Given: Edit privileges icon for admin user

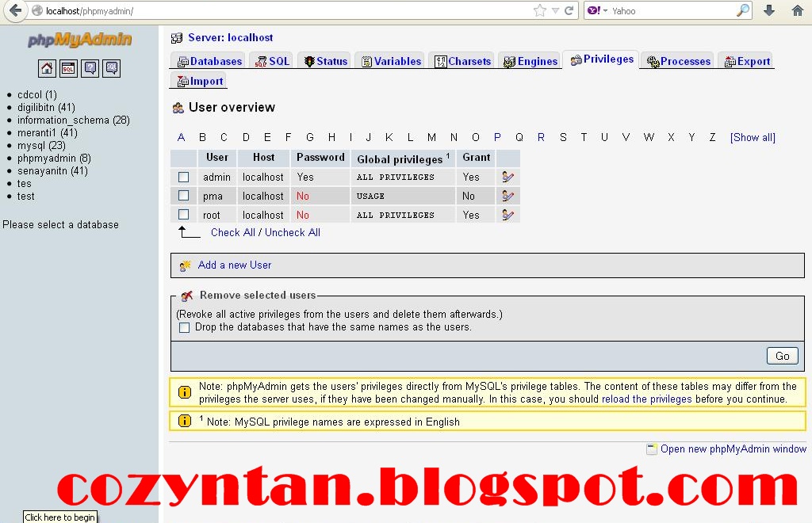Looking at the screenshot, I should point(507,177).
